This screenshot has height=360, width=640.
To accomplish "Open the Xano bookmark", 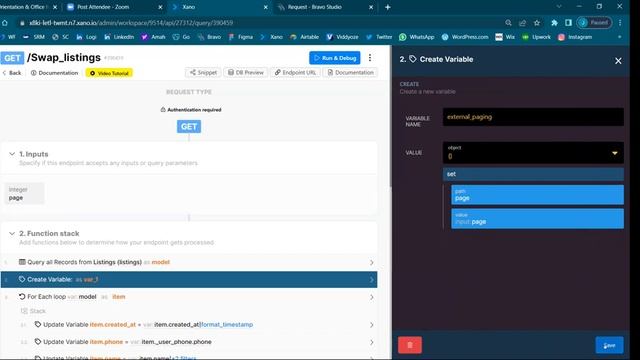I will (x=271, y=37).
